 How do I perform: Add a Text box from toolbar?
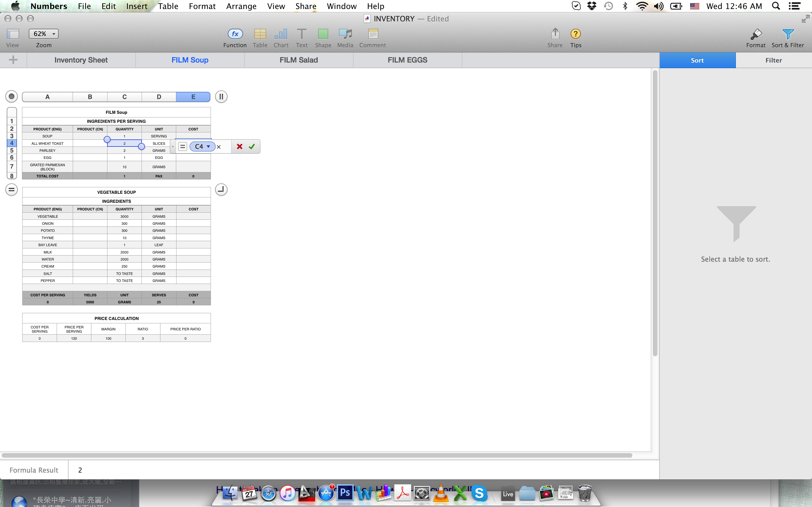[301, 34]
